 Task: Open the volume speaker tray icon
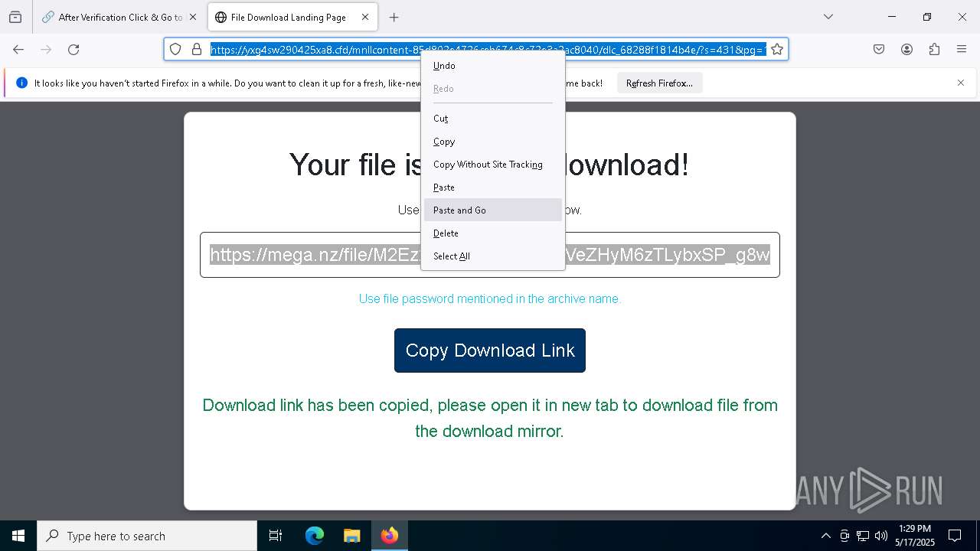point(881,536)
